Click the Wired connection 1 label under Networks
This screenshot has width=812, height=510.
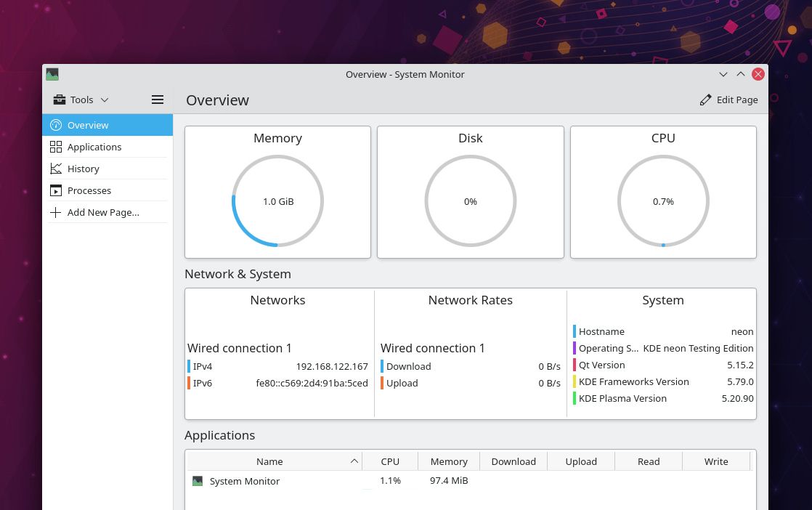(x=239, y=348)
